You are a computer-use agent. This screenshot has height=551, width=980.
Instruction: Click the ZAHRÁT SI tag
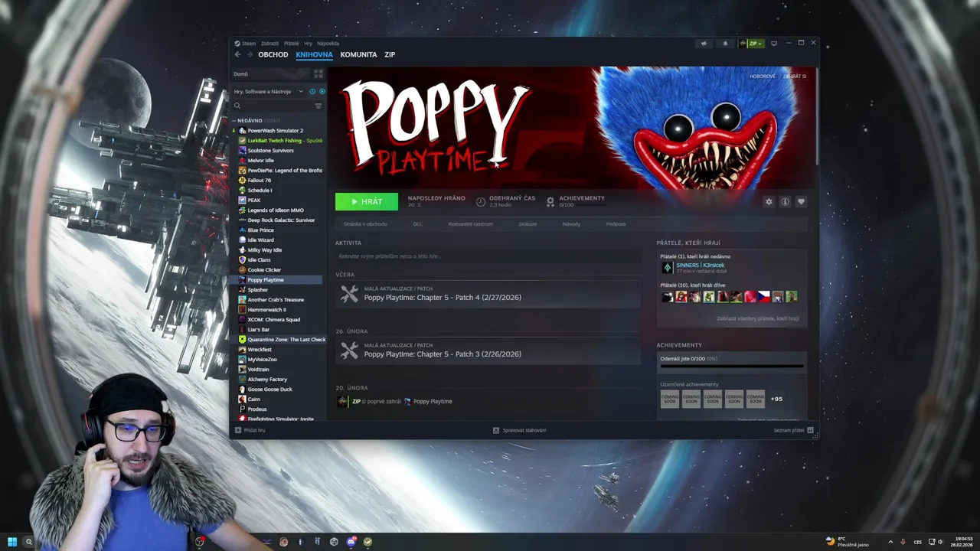coord(794,77)
